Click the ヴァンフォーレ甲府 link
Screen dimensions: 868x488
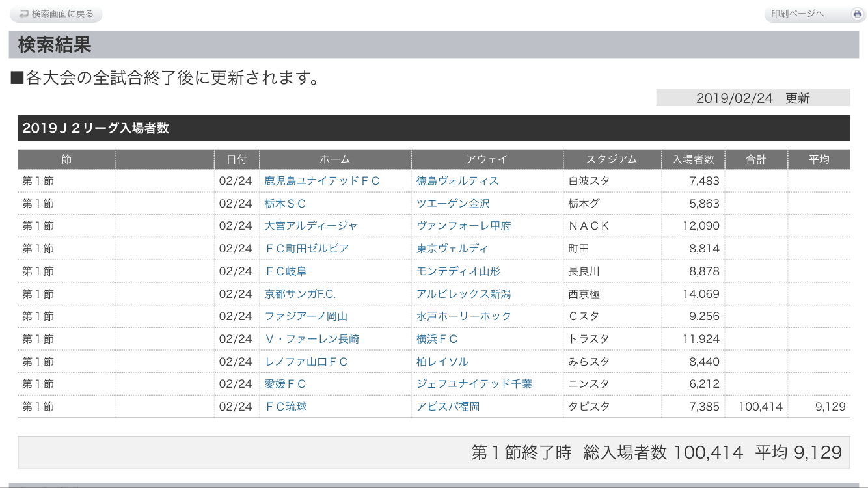coord(463,226)
